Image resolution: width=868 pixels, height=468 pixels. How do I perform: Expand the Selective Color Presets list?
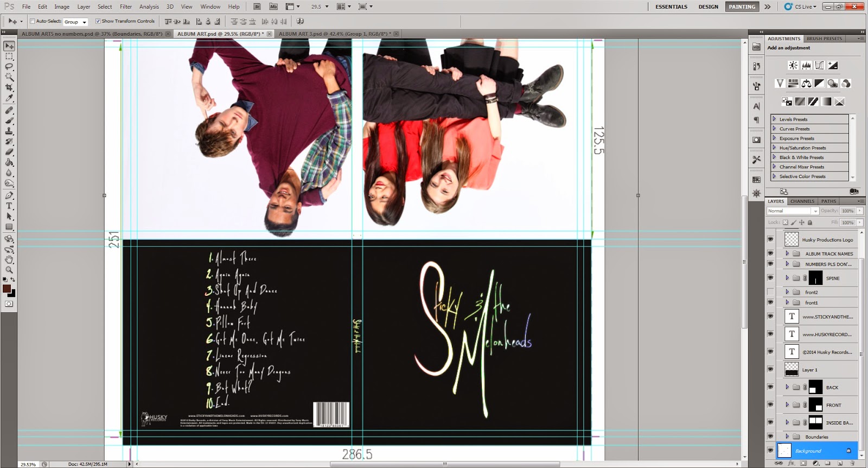point(774,176)
